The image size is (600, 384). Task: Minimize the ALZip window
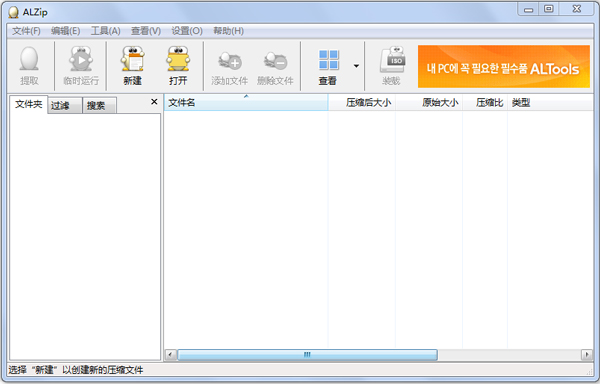click(x=528, y=9)
